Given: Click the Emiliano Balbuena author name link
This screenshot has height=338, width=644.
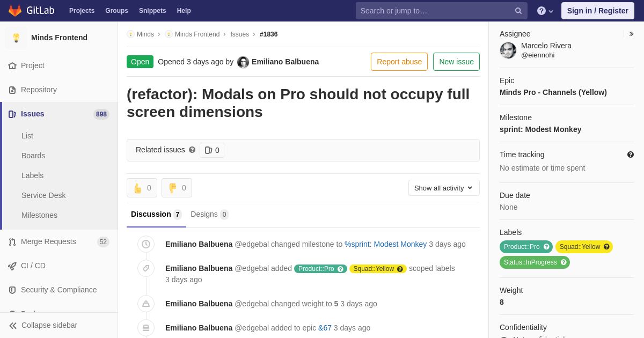Looking at the screenshot, I should click(285, 62).
